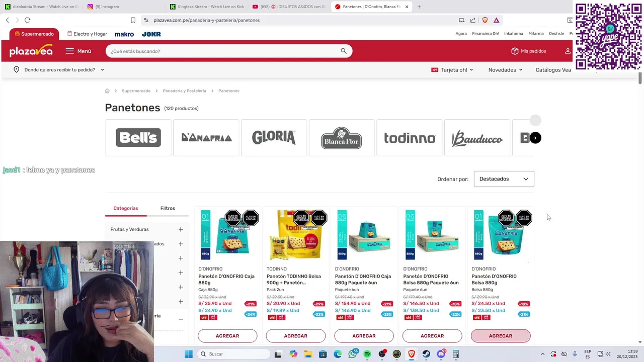644x362 pixels.
Task: Switch to the diabladota Stream Kick tab
Action: [x=41, y=7]
